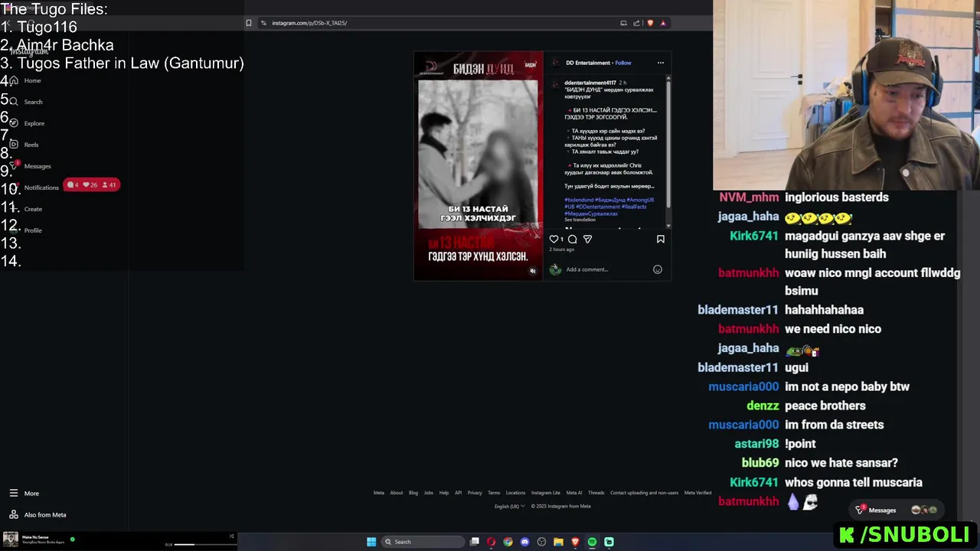Open API footer link
This screenshot has width=980, height=551.
click(458, 493)
